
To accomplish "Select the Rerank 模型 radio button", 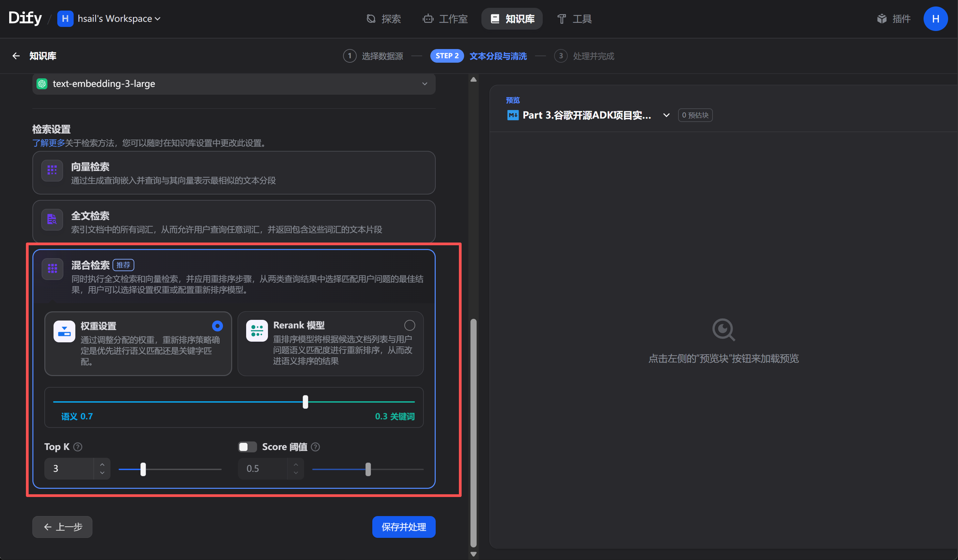I will (409, 325).
